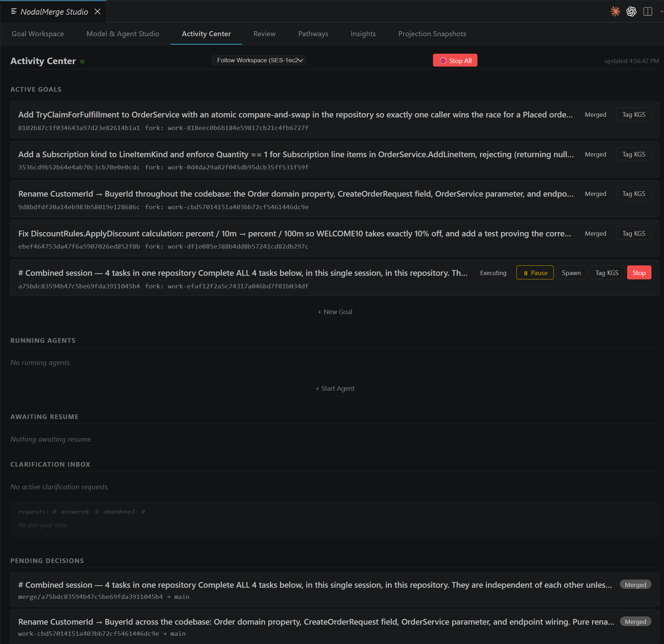Open the executing Combined session goal title
This screenshot has height=644, width=664.
243,273
